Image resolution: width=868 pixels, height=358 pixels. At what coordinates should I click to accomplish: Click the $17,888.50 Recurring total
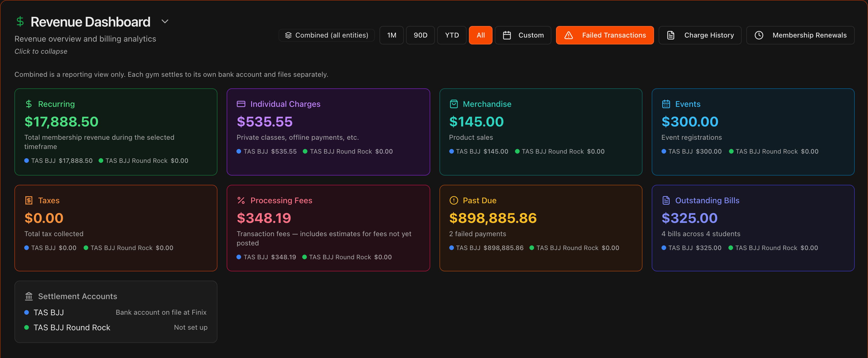click(x=61, y=122)
